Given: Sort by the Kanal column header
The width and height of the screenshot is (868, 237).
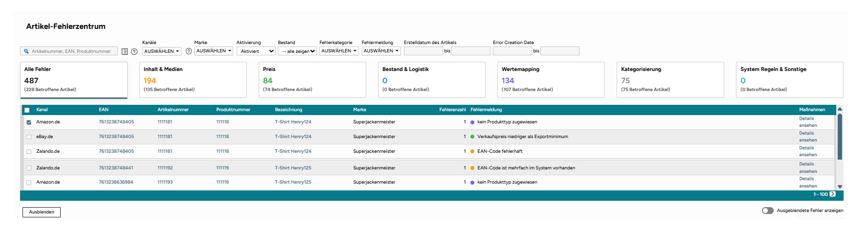Looking at the screenshot, I should 42,110.
